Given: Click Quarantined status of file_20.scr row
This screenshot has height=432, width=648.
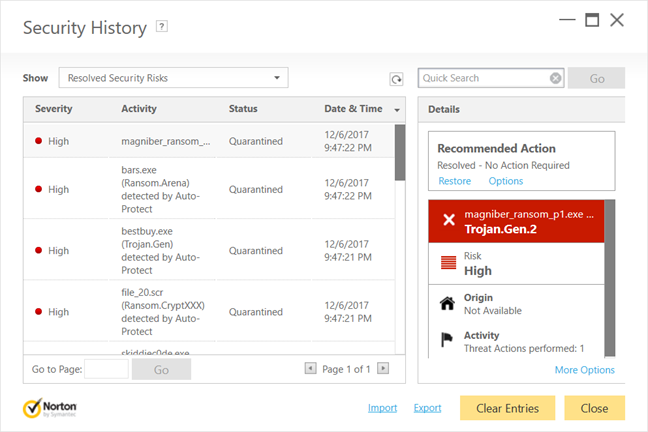Looking at the screenshot, I should coord(256,312).
